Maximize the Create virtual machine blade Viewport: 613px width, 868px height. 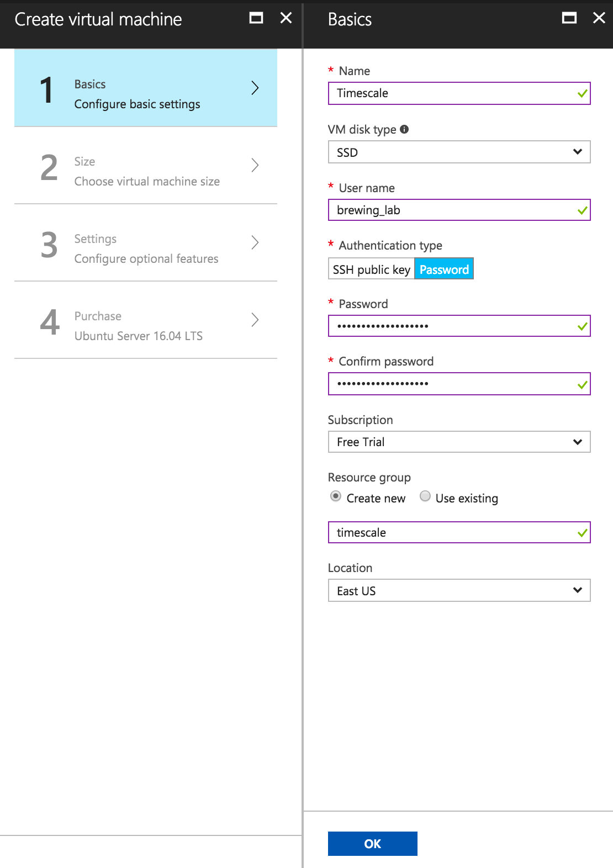pos(256,18)
